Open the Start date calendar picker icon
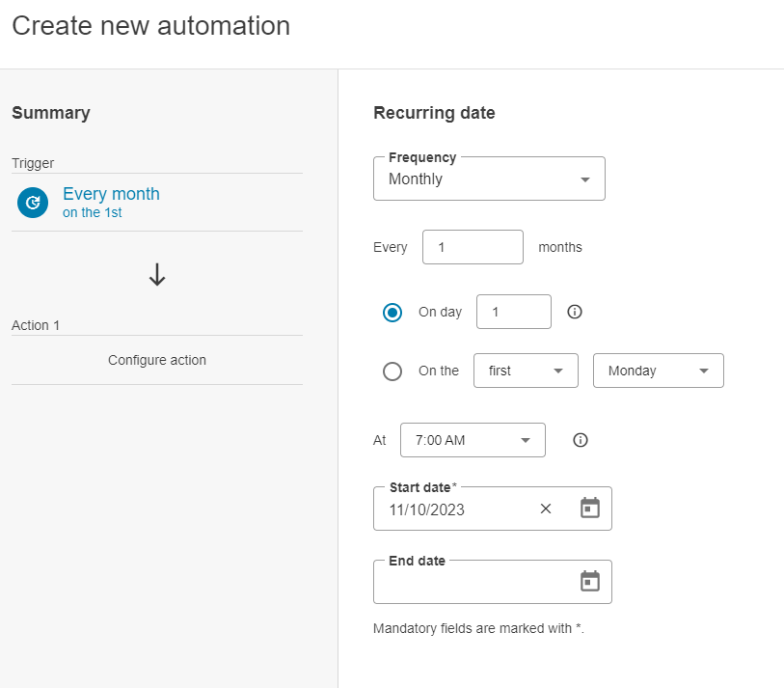This screenshot has height=688, width=784. click(x=590, y=508)
